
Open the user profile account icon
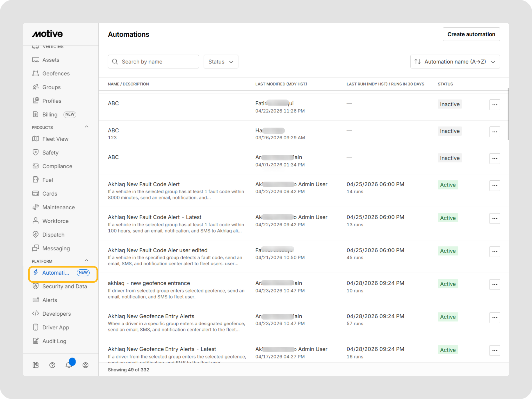(85, 365)
